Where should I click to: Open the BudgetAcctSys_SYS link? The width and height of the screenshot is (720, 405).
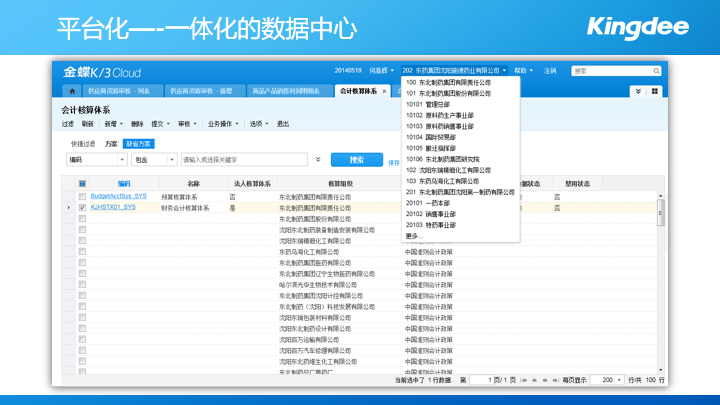118,196
